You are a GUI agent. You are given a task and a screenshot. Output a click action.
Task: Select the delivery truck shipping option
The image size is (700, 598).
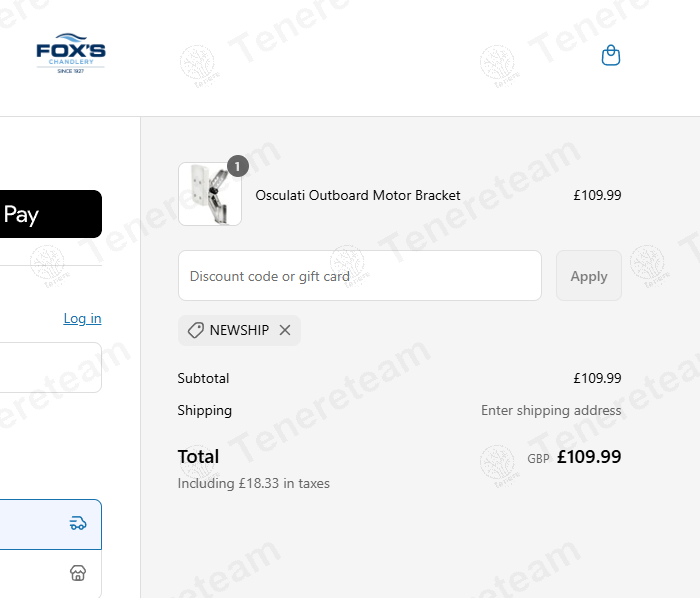tap(78, 523)
